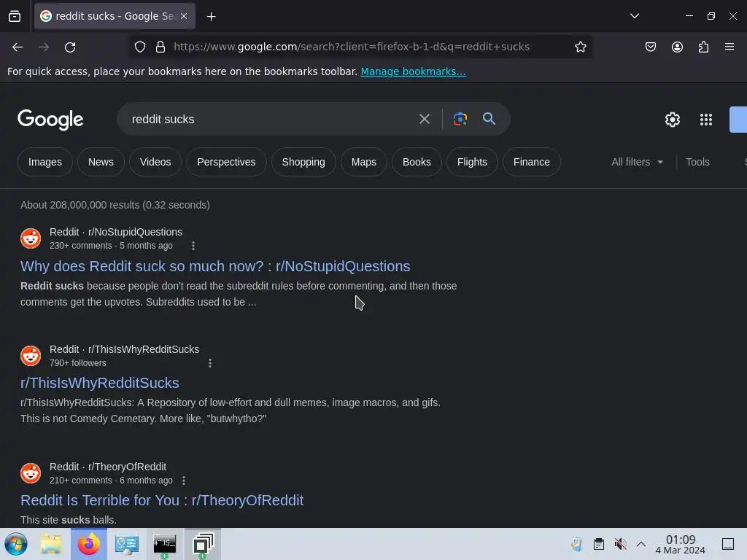The width and height of the screenshot is (747, 560).
Task: Filter results by Perspectives
Action: pyautogui.click(x=226, y=162)
